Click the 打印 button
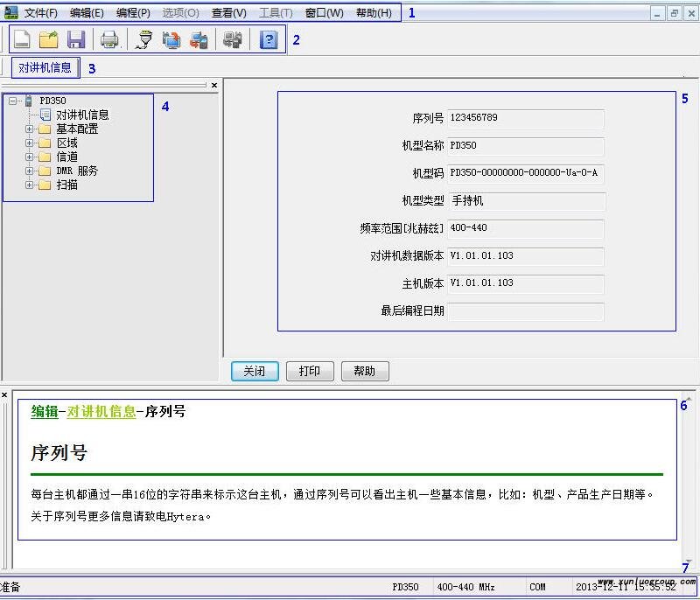 (x=310, y=371)
